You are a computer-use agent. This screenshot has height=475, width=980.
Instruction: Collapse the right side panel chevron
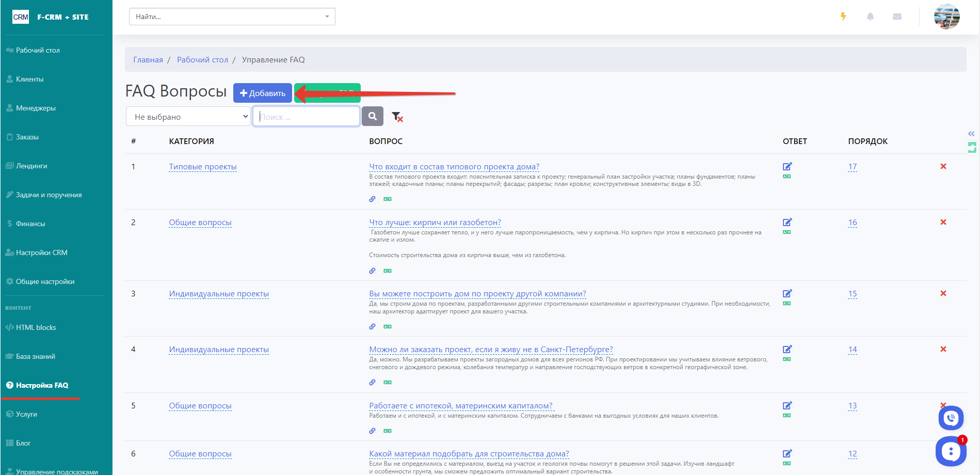click(971, 134)
